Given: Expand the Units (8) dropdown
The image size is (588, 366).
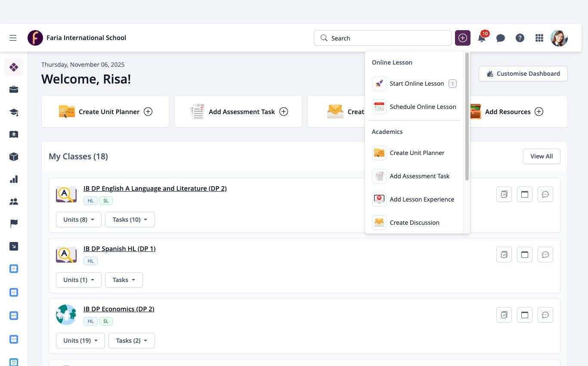Looking at the screenshot, I should point(79,220).
